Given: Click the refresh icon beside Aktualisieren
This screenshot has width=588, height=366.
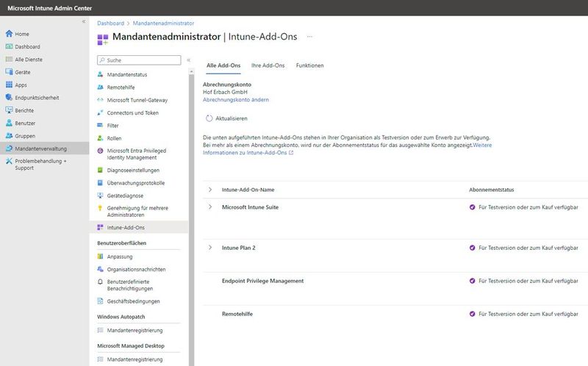Looking at the screenshot, I should click(209, 118).
